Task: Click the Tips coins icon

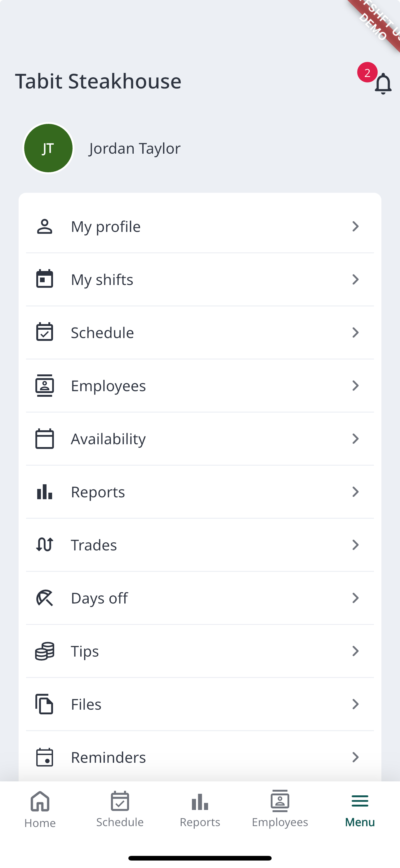Action: pyautogui.click(x=44, y=651)
